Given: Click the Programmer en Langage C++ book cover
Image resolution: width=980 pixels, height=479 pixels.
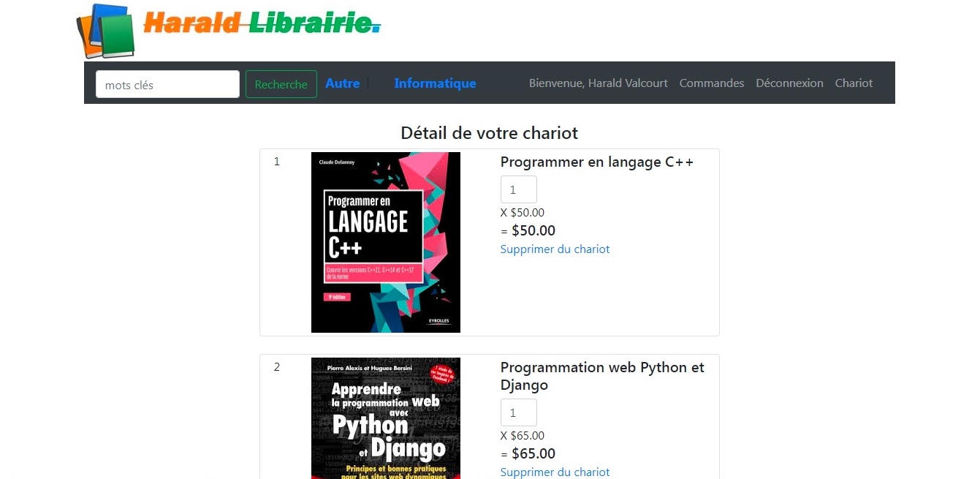Looking at the screenshot, I should (x=385, y=242).
